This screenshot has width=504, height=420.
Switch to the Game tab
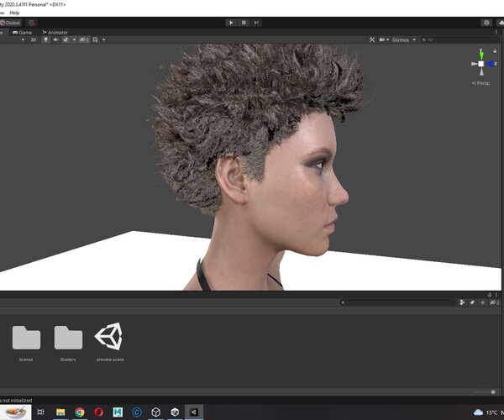coord(22,33)
